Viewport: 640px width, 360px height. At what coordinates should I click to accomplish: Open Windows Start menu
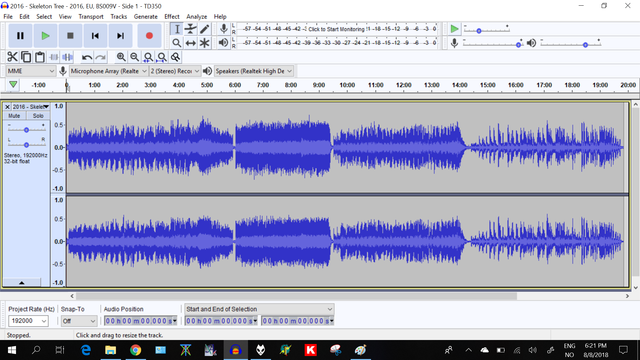pos(11,350)
